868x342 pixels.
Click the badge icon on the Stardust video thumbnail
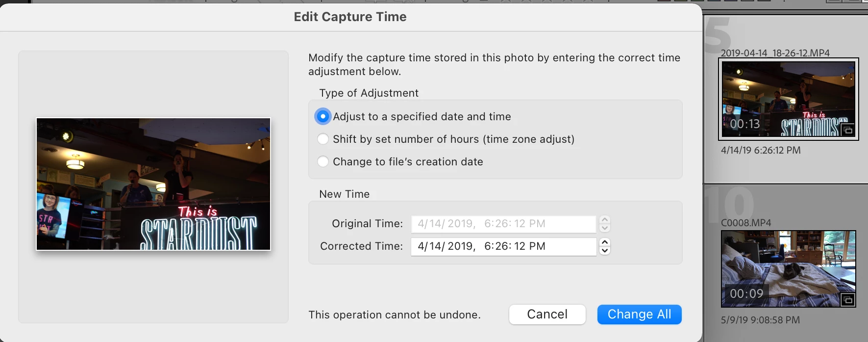[x=847, y=130]
